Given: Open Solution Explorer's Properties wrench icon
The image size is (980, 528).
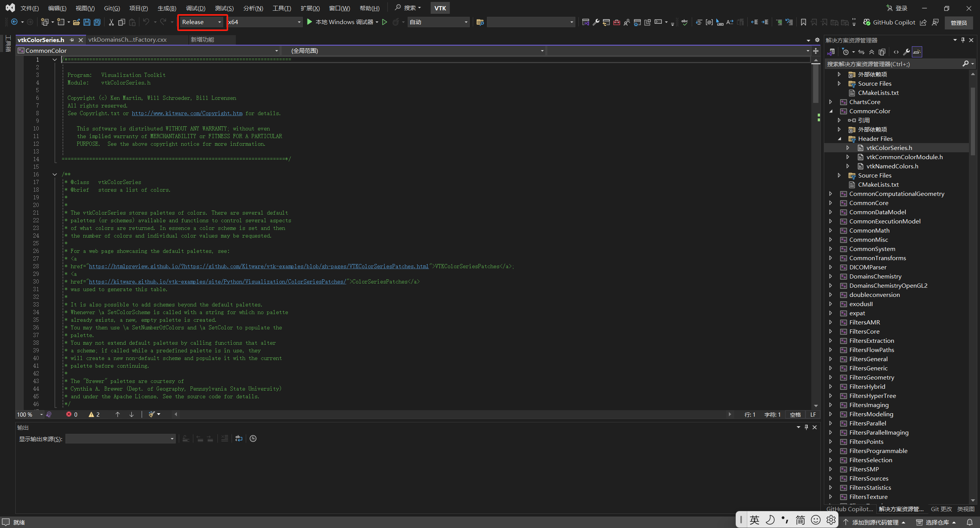Looking at the screenshot, I should (x=906, y=52).
